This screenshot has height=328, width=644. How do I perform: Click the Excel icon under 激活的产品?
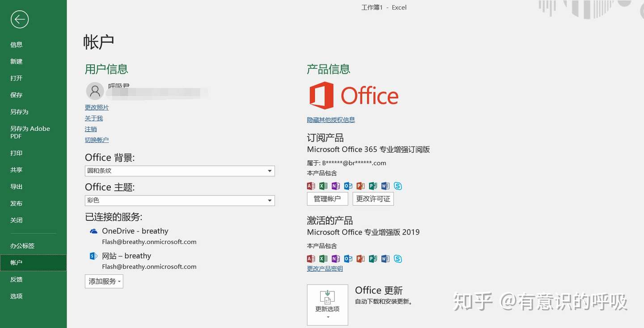pos(323,259)
